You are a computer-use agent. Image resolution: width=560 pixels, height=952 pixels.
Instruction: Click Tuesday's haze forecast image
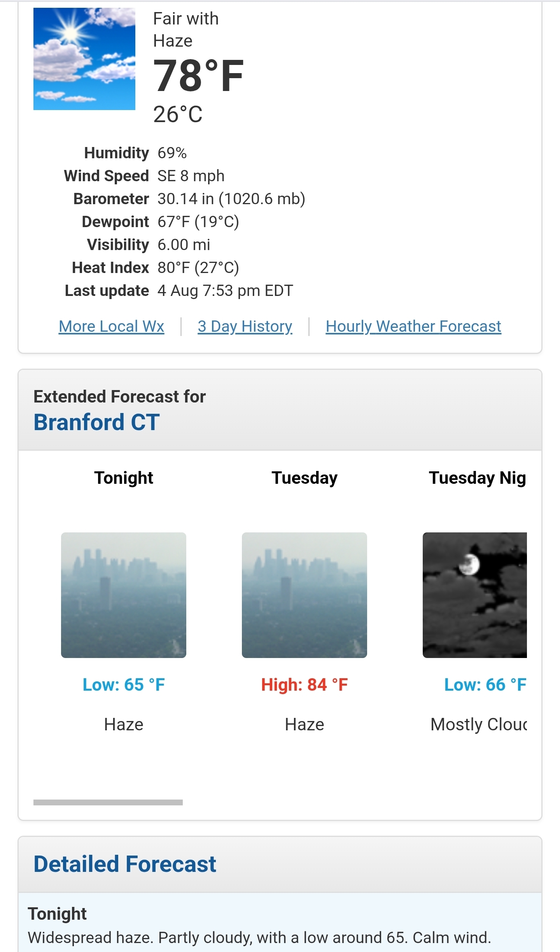coord(304,595)
